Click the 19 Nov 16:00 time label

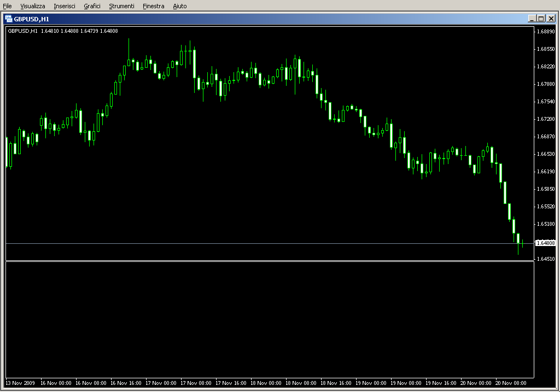click(441, 383)
